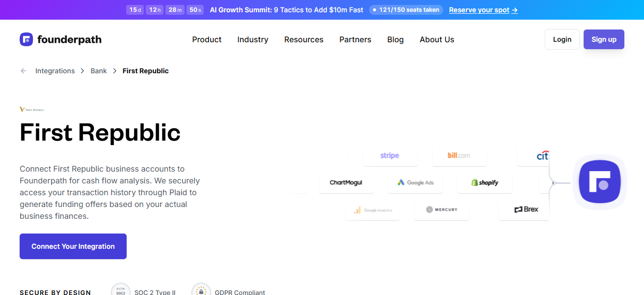Click the SECURE BY DESIGN label

click(55, 292)
